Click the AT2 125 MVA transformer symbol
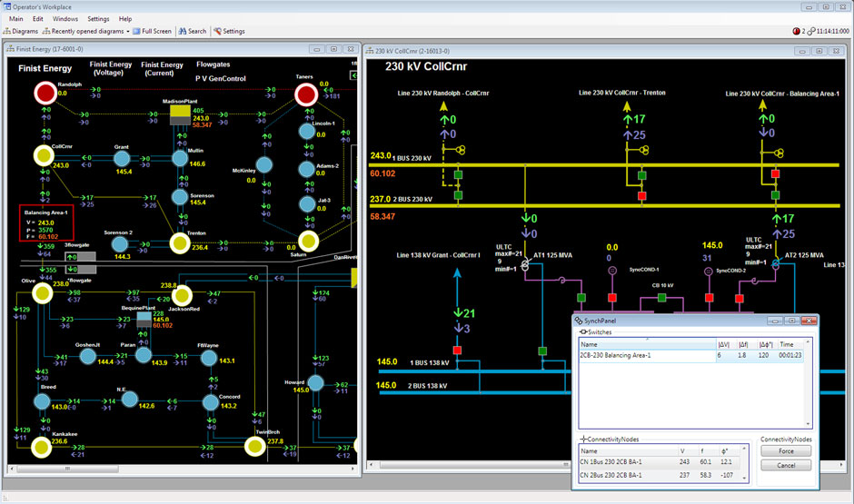 (775, 263)
